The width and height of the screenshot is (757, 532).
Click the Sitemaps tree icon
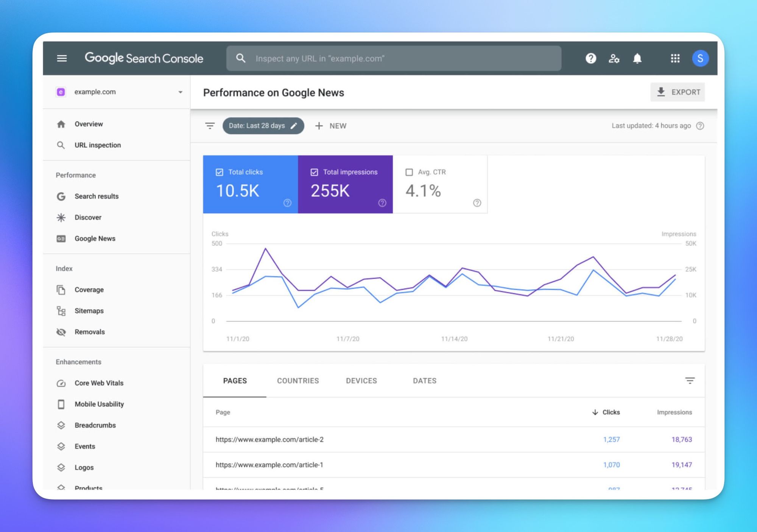[x=61, y=311]
